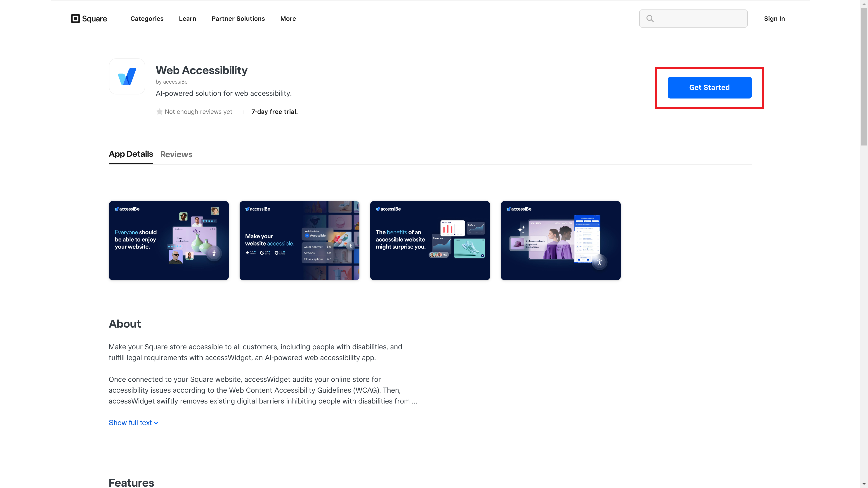Screen dimensions: 868x488
Task: Click the Web Accessibility app icon
Action: click(x=127, y=76)
